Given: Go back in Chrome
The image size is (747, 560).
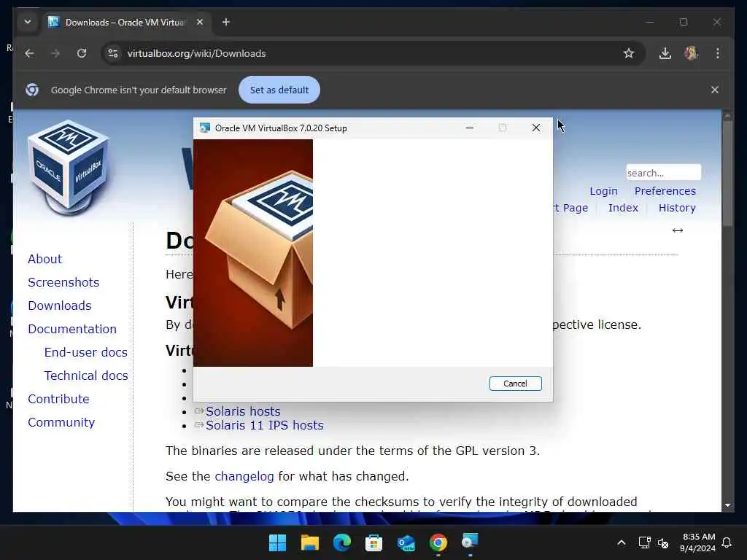Looking at the screenshot, I should (x=29, y=53).
